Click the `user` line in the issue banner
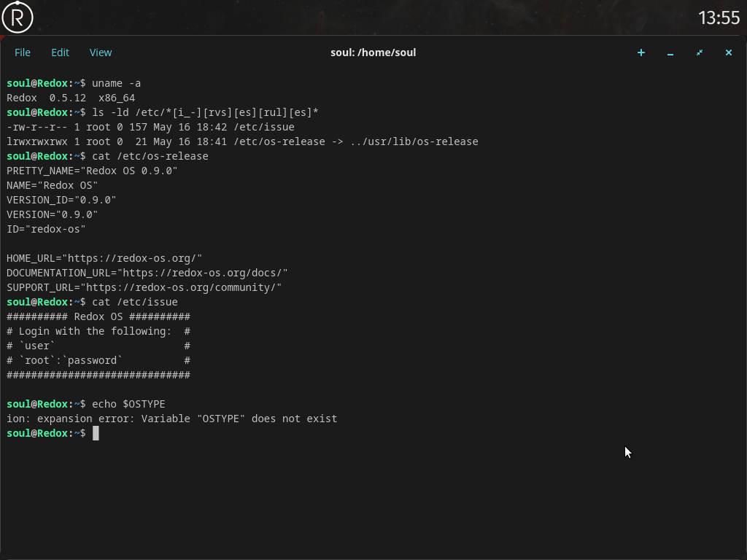747x560 pixels. click(x=98, y=346)
